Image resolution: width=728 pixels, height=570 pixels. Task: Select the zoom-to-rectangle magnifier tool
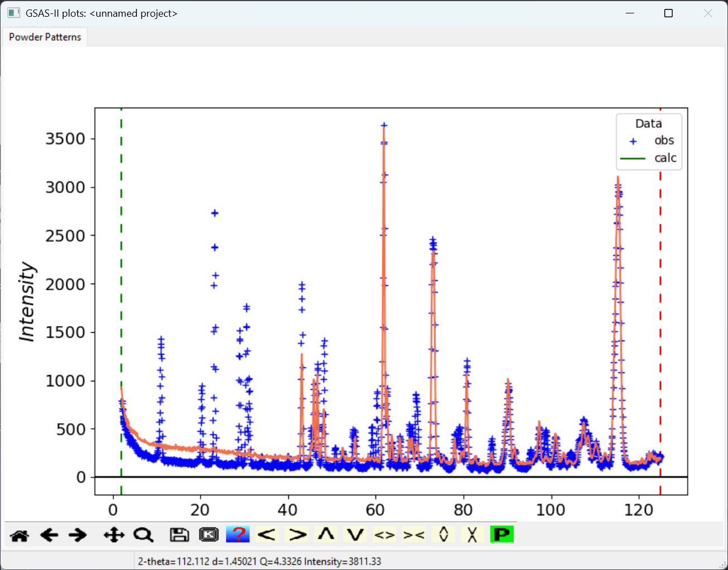tap(144, 535)
